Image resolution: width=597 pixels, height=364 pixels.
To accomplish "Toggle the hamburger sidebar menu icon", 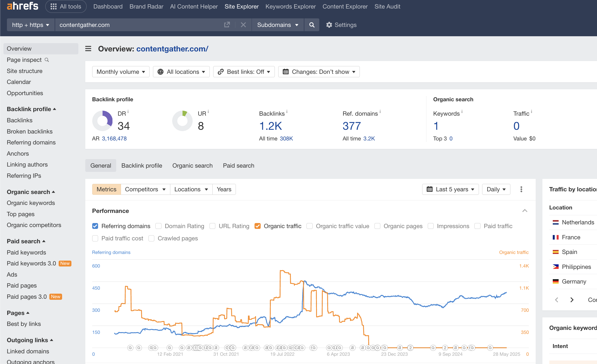I will (x=88, y=49).
